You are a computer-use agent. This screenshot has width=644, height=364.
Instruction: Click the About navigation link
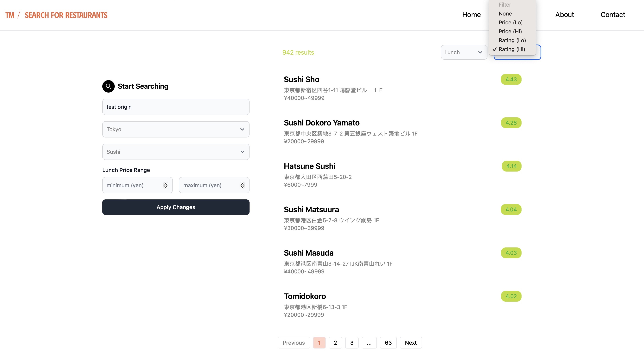564,15
